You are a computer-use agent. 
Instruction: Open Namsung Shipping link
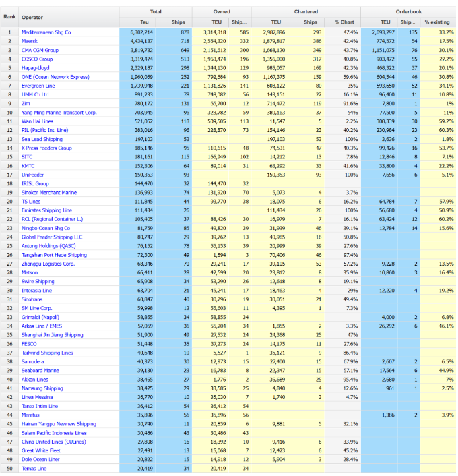(42, 388)
